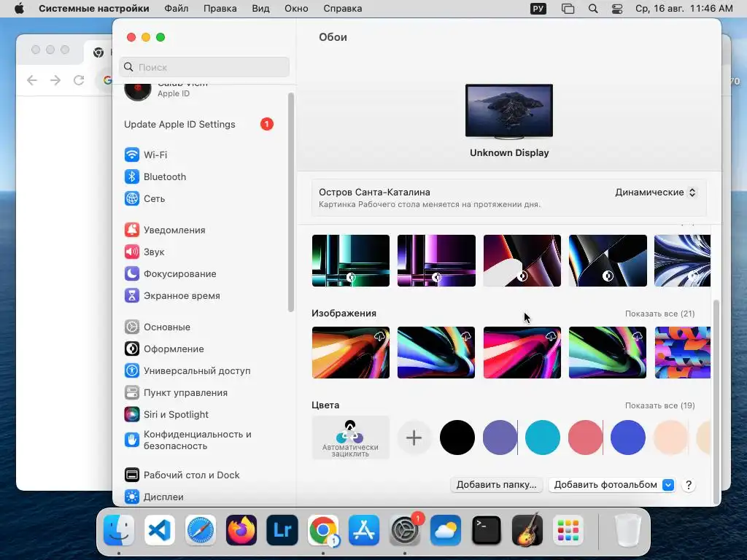
Task: Open App Store from Dock
Action: click(x=364, y=530)
